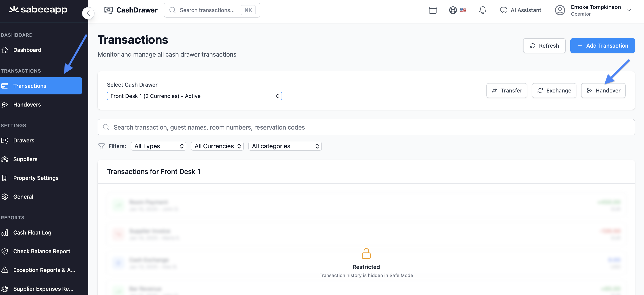Click the Refresh button
This screenshot has width=644, height=295.
click(x=544, y=46)
